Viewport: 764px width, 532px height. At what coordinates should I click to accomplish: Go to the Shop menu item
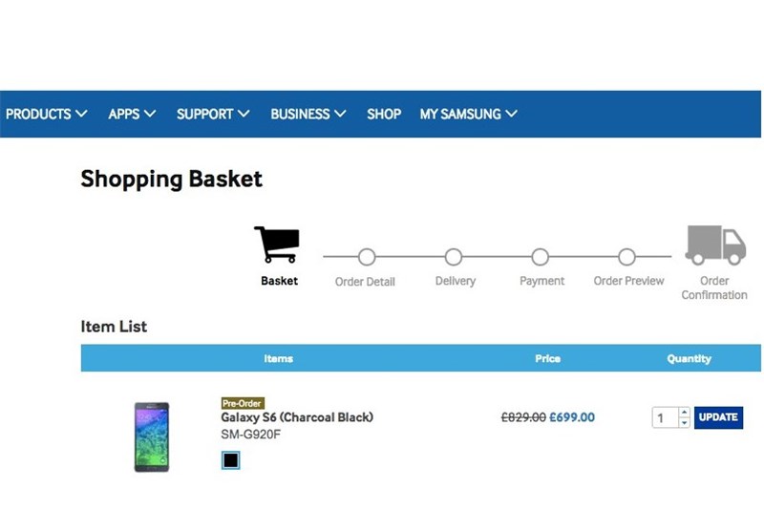(x=384, y=114)
